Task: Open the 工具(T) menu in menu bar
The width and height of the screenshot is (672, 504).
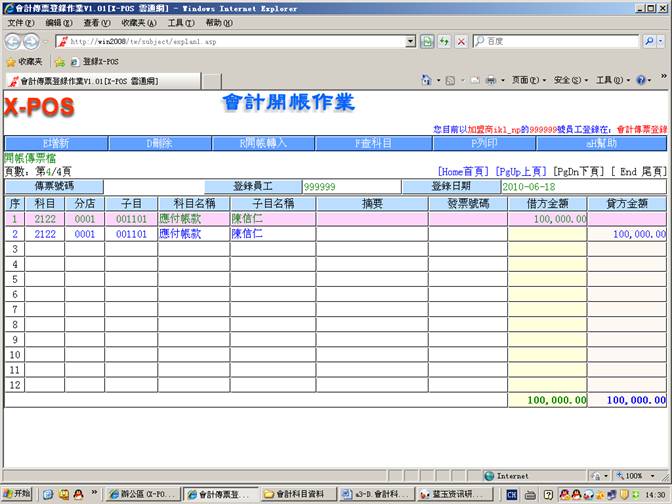Action: coord(181,22)
